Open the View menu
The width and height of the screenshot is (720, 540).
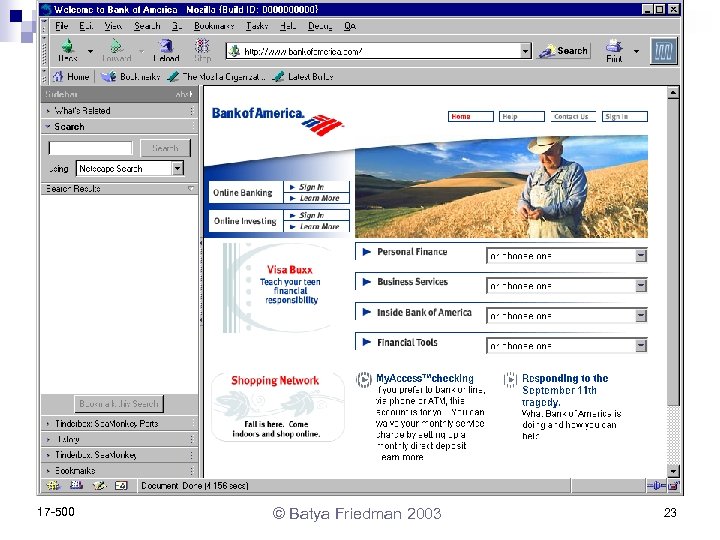pyautogui.click(x=113, y=26)
